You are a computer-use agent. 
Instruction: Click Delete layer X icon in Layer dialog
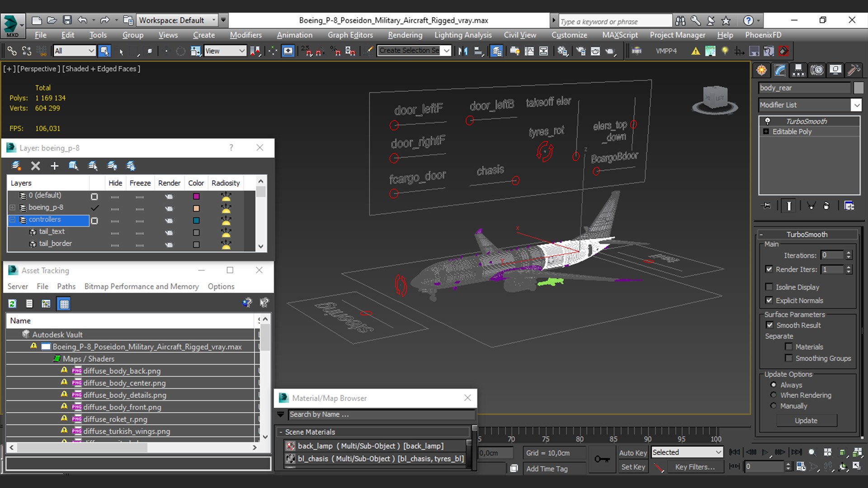point(35,166)
